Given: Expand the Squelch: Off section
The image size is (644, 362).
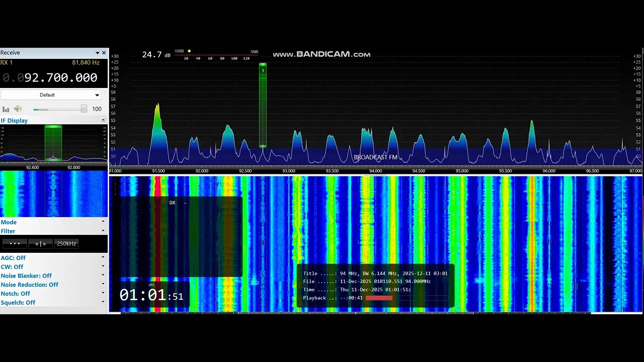Looking at the screenshot, I should pyautogui.click(x=103, y=302).
